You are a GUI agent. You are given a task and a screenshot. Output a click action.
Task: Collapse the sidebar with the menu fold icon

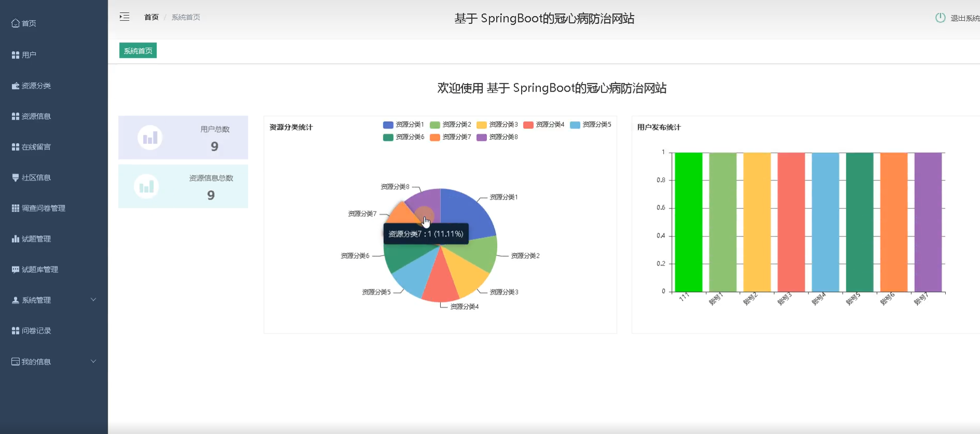point(124,17)
